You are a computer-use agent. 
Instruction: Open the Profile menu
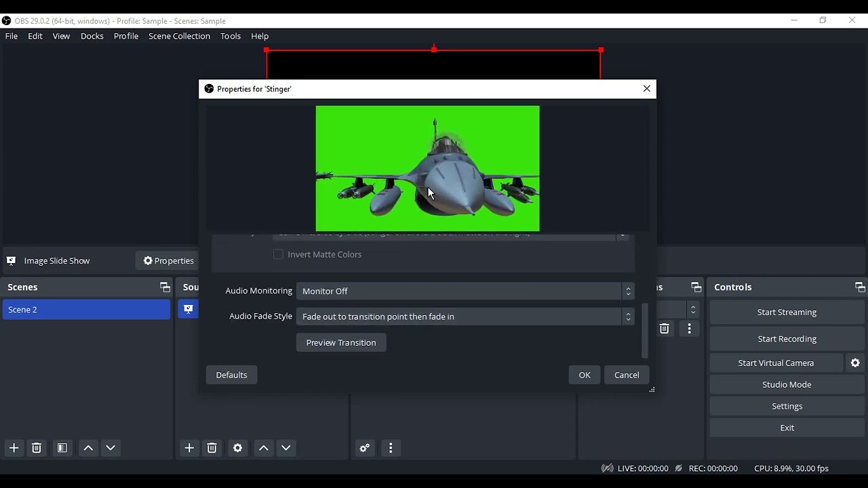click(x=126, y=37)
